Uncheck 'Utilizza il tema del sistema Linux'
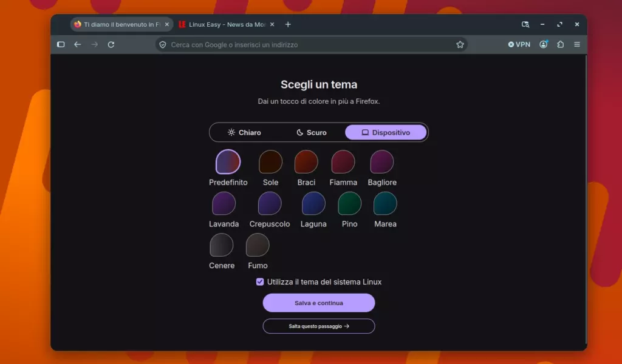This screenshot has height=364, width=622. [260, 281]
